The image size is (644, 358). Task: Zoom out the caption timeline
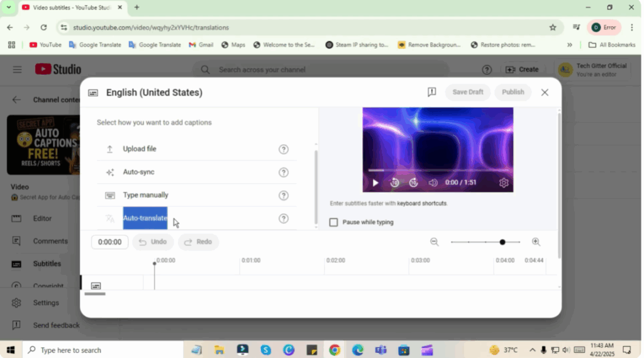pyautogui.click(x=434, y=242)
